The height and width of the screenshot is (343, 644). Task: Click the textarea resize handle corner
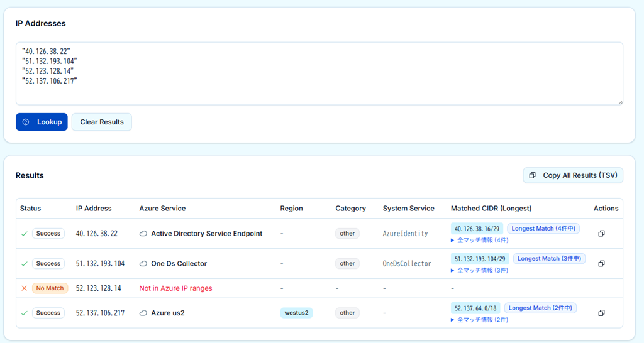[x=620, y=102]
